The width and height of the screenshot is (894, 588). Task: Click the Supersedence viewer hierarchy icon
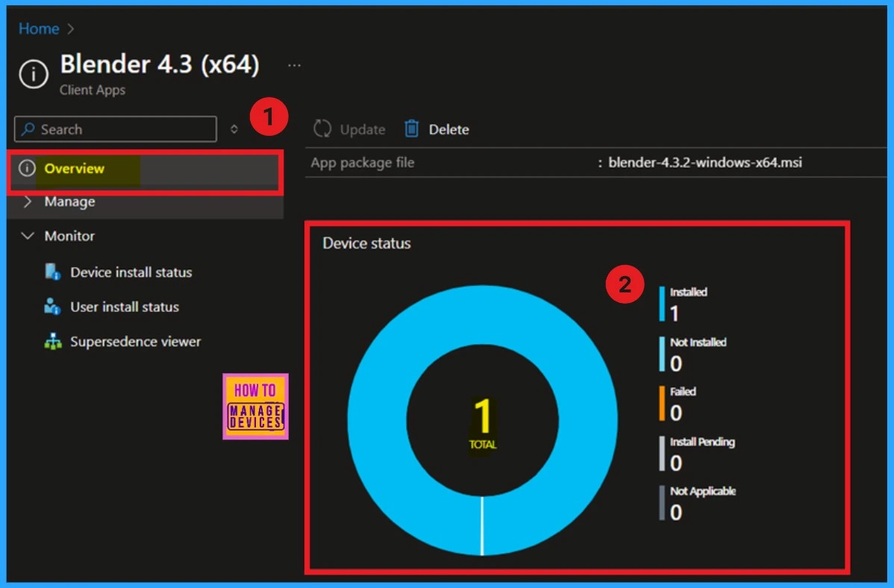(53, 341)
